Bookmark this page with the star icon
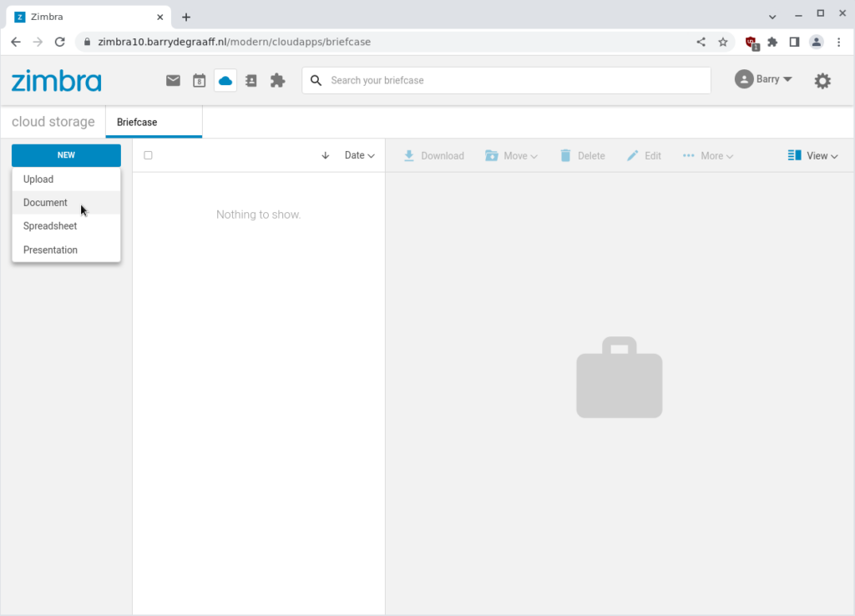This screenshot has width=855, height=616. 723,42
